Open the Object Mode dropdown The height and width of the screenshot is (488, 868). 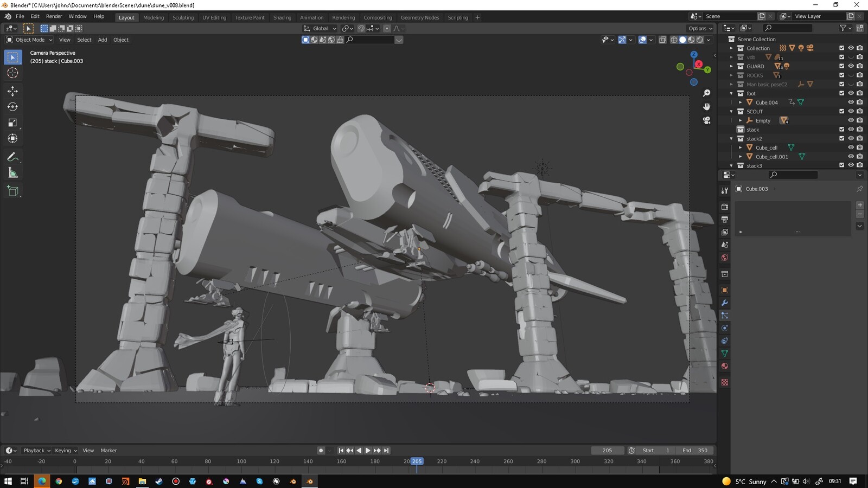[29, 40]
